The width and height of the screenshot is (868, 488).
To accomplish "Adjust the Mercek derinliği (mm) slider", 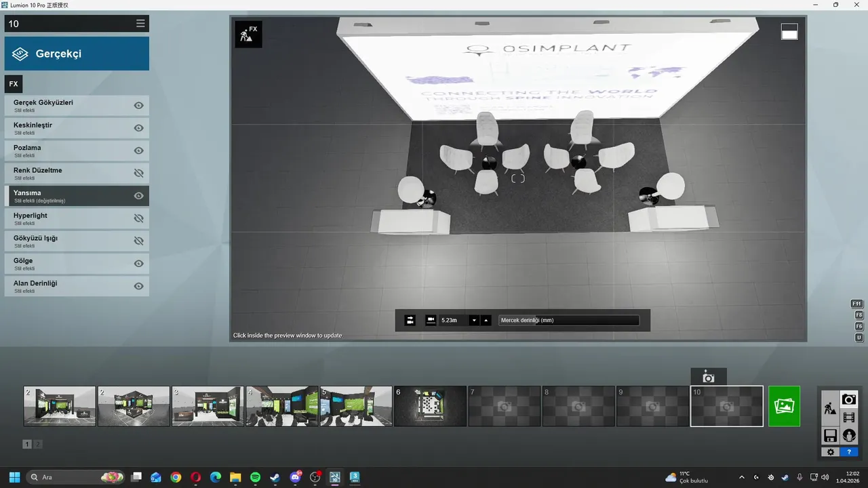I will click(569, 321).
